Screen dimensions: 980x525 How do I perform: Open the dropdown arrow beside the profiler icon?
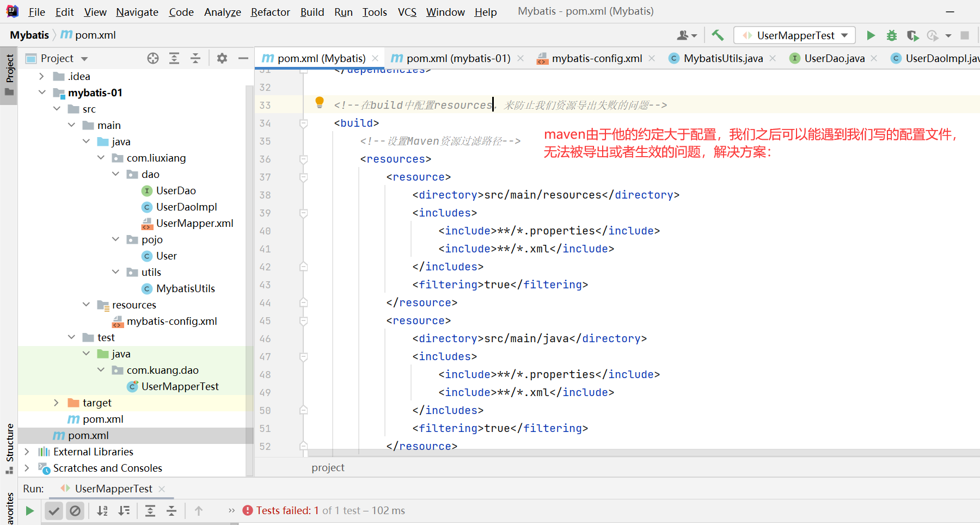click(948, 36)
